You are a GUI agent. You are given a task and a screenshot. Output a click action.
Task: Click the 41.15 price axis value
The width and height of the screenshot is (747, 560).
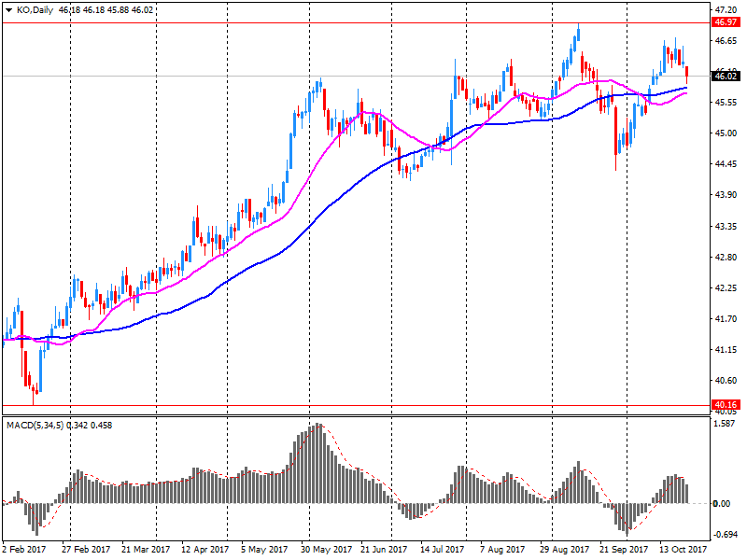pos(726,350)
